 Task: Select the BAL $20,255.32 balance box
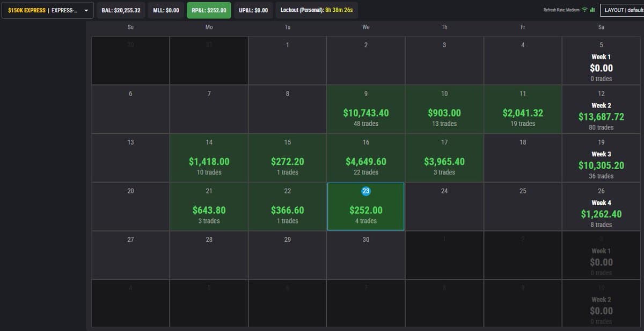point(121,10)
